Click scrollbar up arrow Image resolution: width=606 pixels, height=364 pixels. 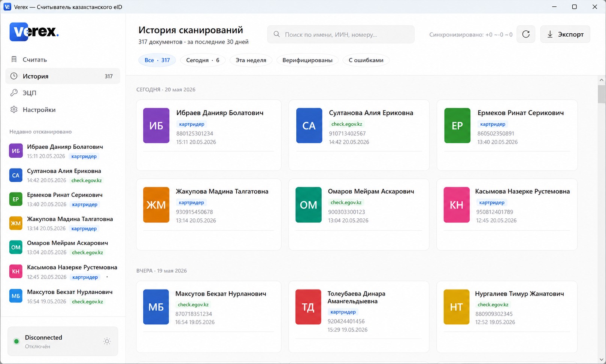click(602, 80)
